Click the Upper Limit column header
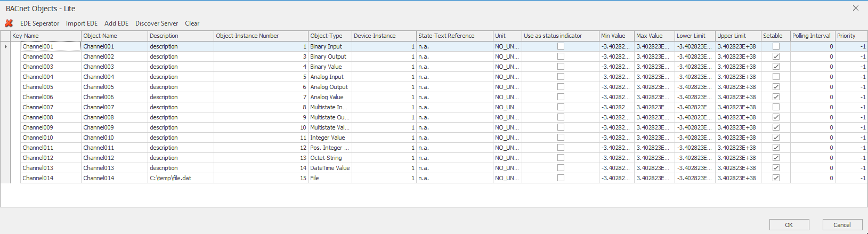The width and height of the screenshot is (868, 234). point(738,36)
